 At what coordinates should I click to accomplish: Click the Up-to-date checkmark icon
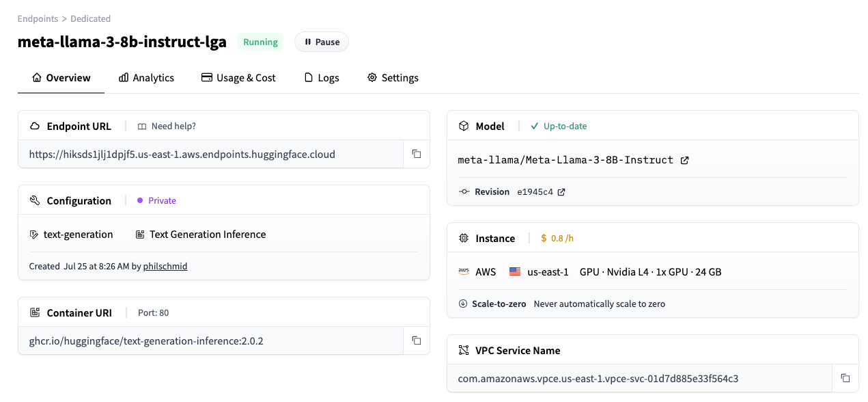tap(534, 126)
